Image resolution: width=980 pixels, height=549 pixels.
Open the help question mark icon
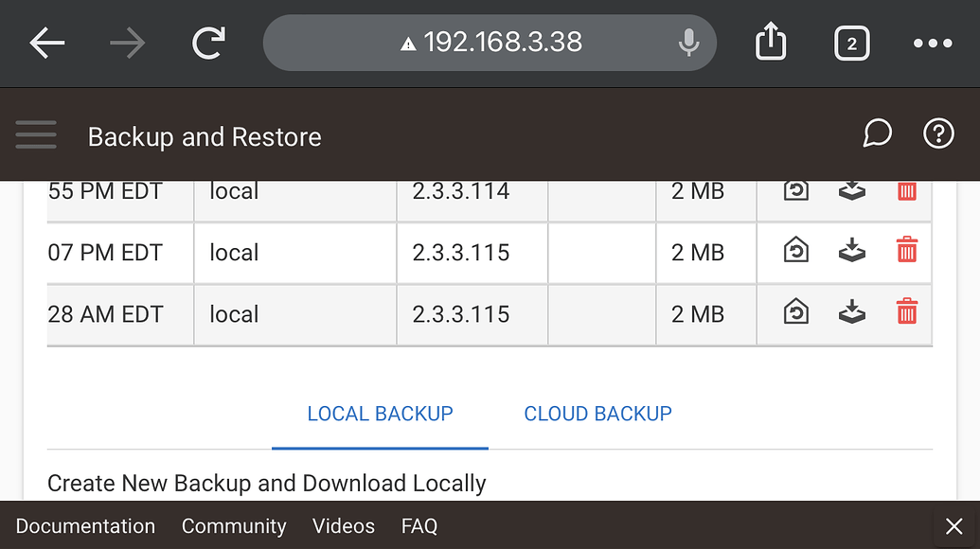pyautogui.click(x=938, y=134)
